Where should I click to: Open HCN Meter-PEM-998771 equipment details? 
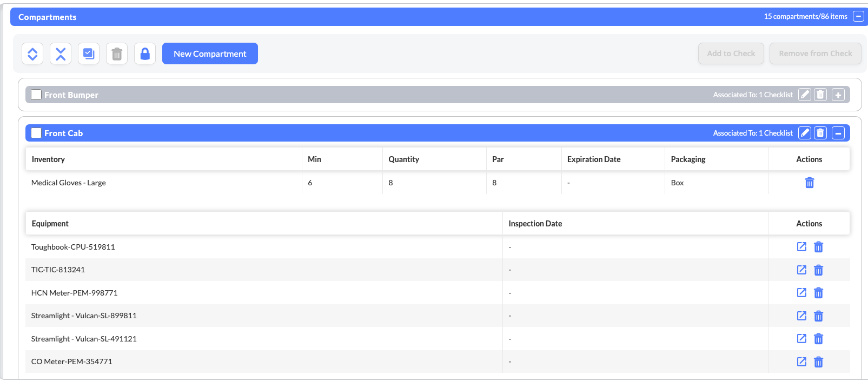click(x=801, y=292)
